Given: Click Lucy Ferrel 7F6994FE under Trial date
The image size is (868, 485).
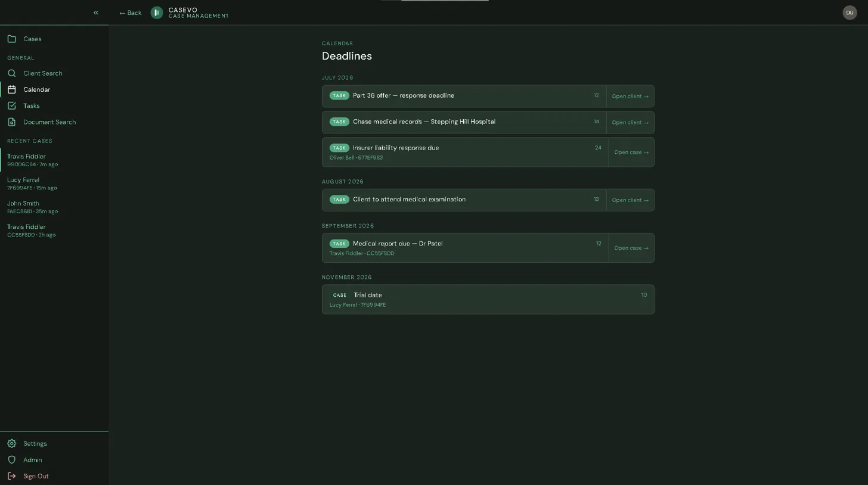Looking at the screenshot, I should (x=358, y=305).
